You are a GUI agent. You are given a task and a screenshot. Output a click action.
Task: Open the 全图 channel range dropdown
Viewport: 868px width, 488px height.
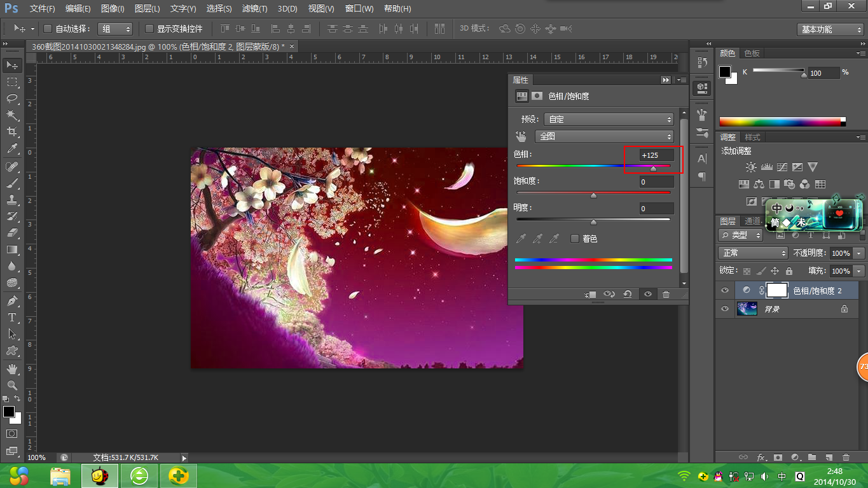[604, 136]
